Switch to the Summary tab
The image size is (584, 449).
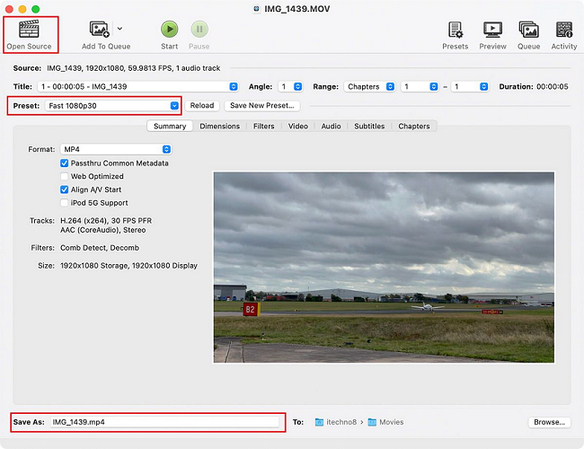pos(170,126)
